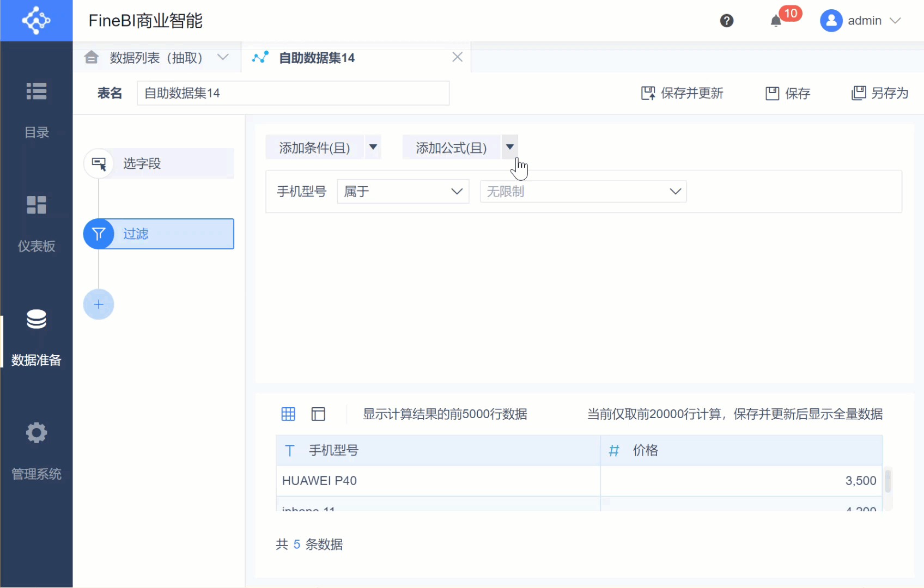Click the 表名 input field
The width and height of the screenshot is (924, 588).
(x=293, y=93)
